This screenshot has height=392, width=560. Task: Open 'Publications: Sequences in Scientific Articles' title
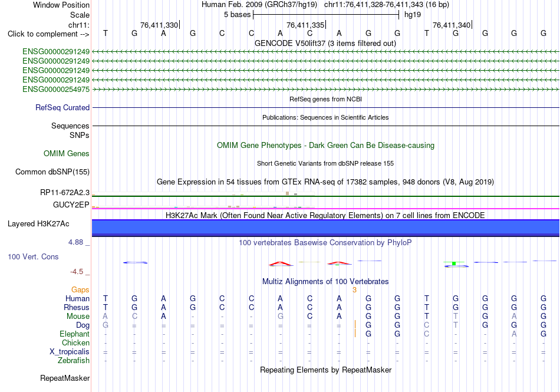coord(325,117)
